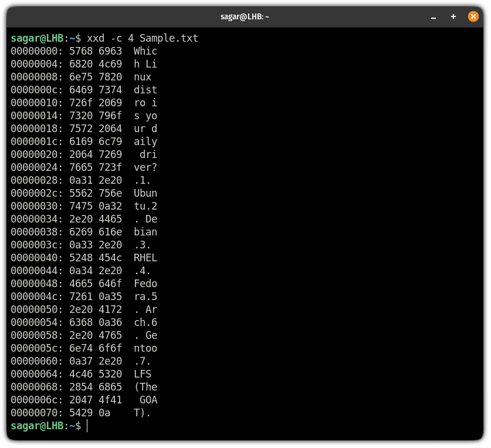Click the ASCII text 'RHEL' in the output

click(x=145, y=258)
